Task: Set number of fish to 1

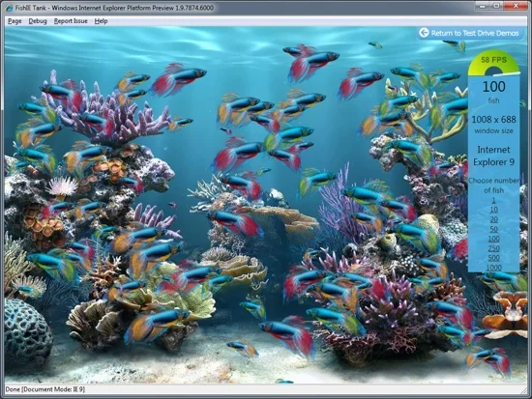Action: [x=493, y=200]
